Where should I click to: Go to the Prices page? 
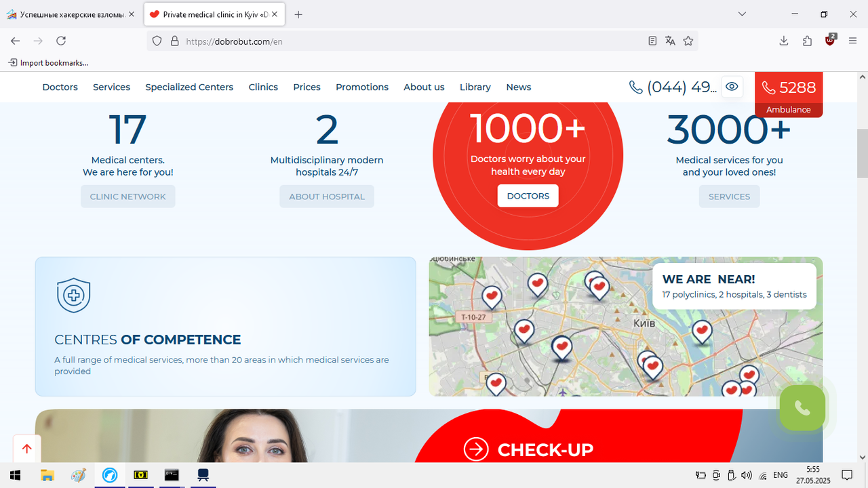[x=307, y=87]
